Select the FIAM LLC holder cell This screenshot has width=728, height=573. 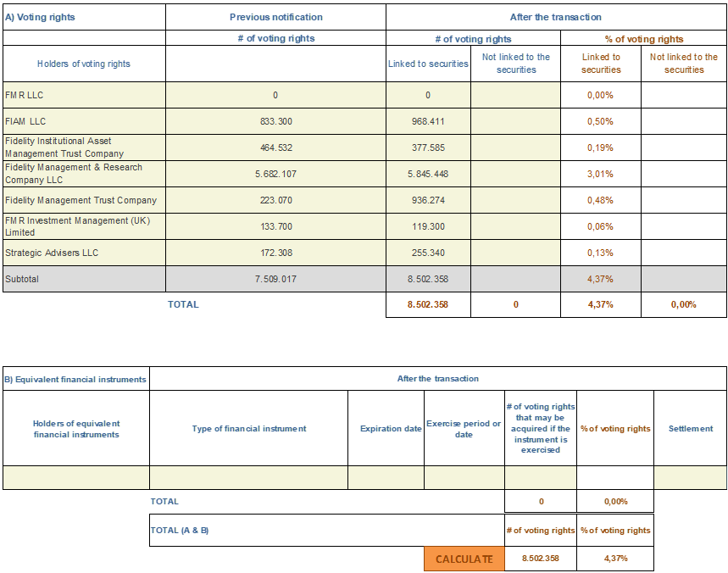(84, 121)
